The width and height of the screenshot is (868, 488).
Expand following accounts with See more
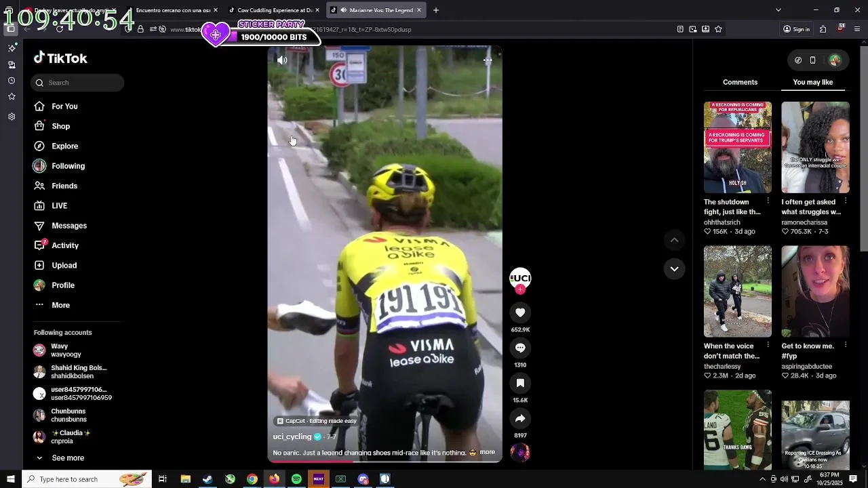click(x=68, y=458)
